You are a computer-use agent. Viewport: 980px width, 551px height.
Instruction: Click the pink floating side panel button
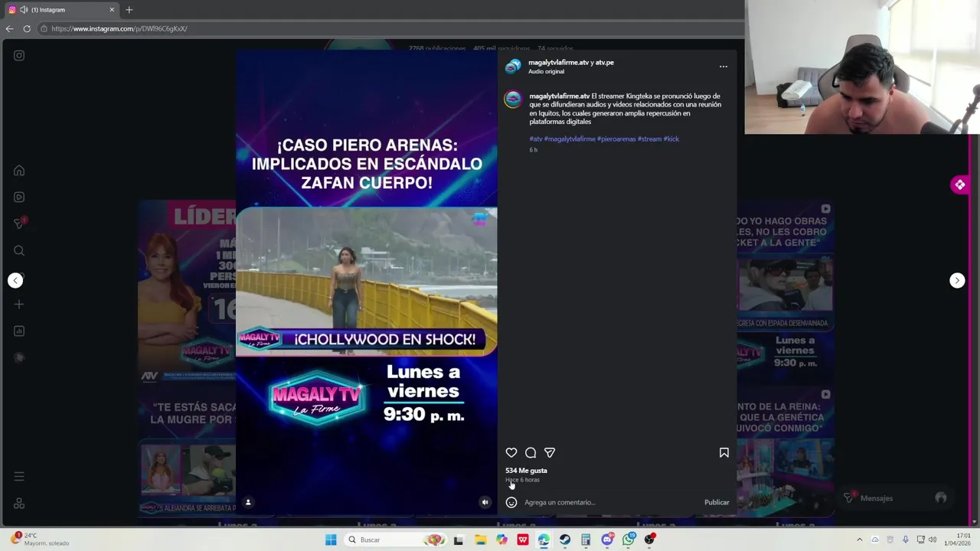960,184
